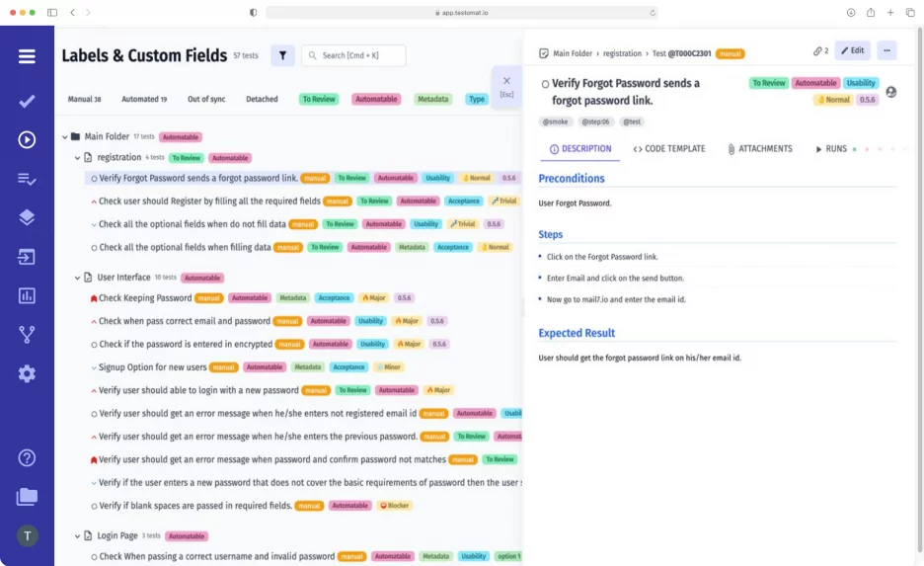Viewport: 924px width, 566px height.
Task: Open the layers stack icon in sidebar
Action: [27, 217]
